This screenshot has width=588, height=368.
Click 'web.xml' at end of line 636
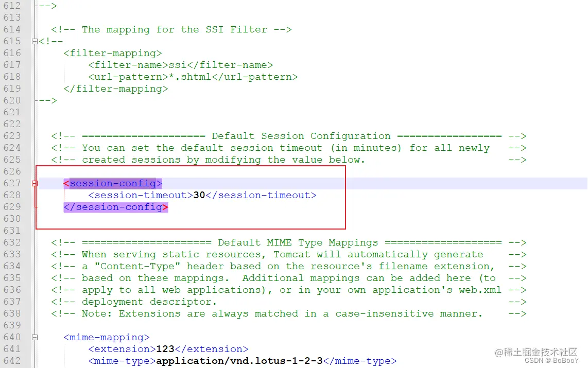[480, 290]
